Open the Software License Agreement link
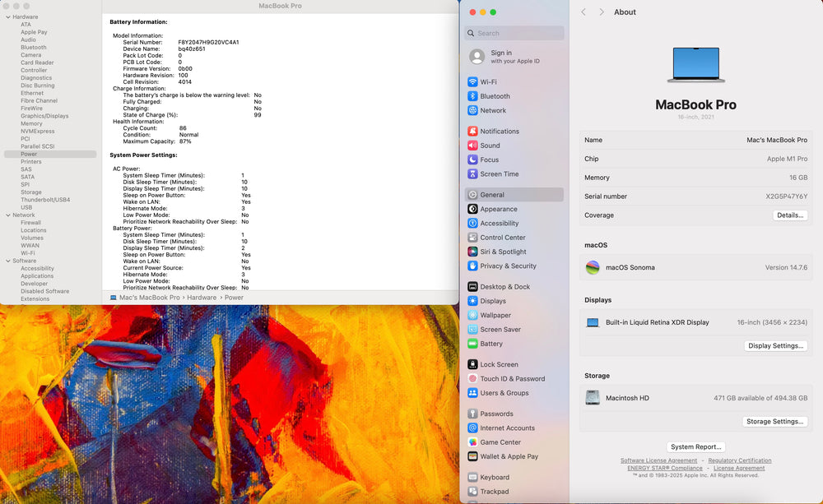 658,460
